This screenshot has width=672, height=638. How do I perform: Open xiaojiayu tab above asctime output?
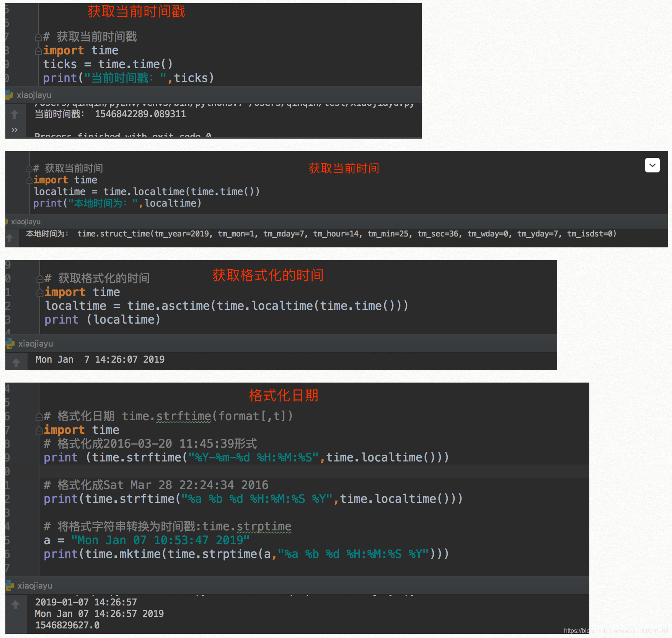click(36, 344)
